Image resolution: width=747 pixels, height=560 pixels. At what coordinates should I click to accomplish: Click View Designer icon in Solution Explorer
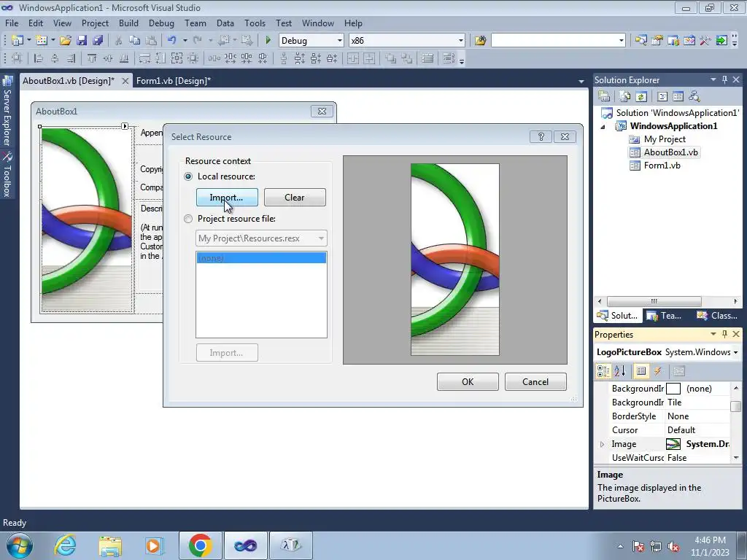pos(678,97)
